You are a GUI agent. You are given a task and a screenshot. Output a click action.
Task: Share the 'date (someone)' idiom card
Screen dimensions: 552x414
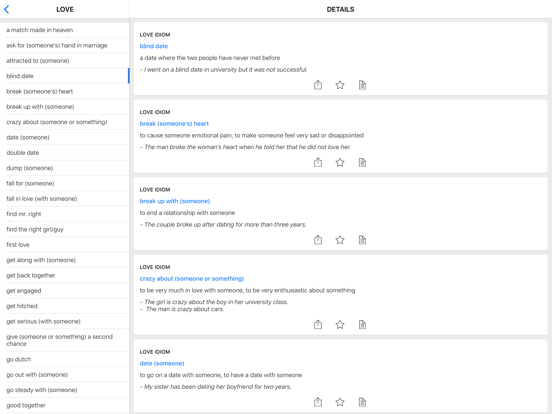point(318,402)
